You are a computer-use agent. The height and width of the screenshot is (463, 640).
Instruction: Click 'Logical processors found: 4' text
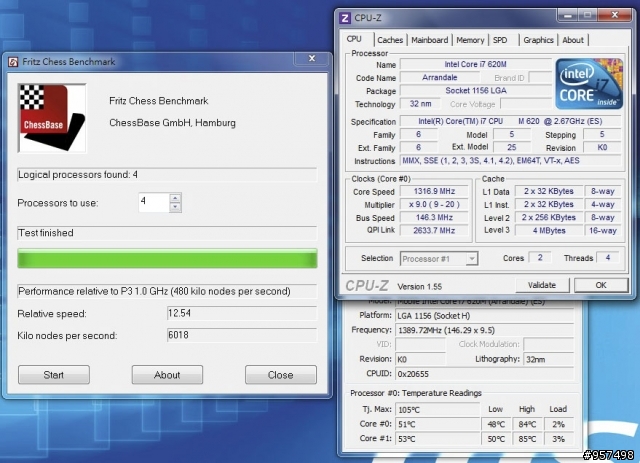[x=78, y=175]
